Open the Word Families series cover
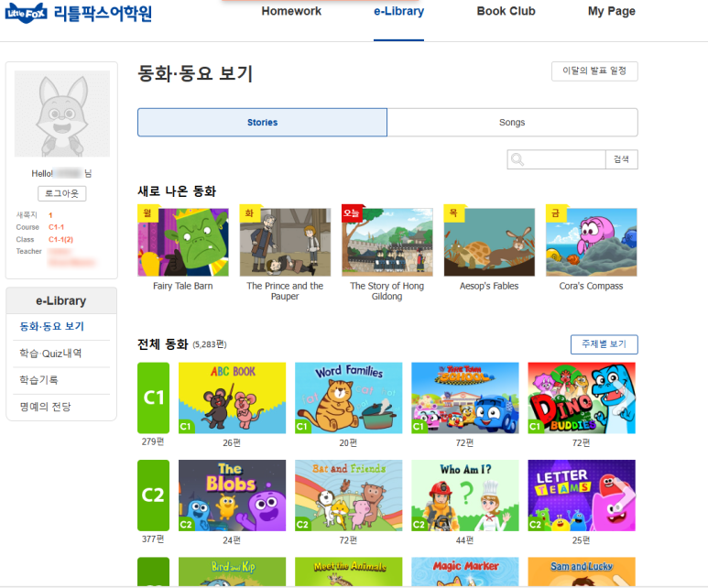708x588 pixels. [349, 397]
